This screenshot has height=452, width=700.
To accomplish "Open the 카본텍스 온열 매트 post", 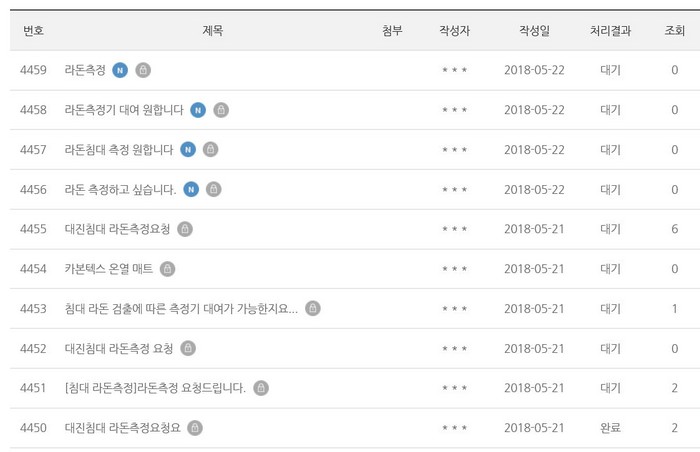I will tap(109, 269).
